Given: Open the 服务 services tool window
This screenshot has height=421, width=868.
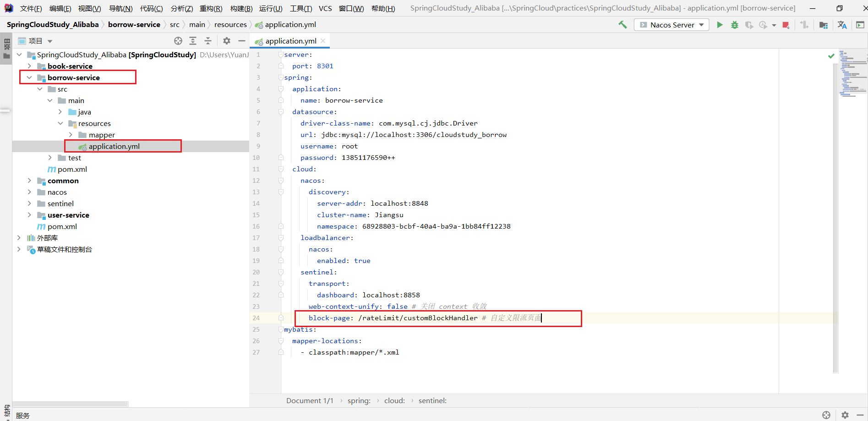Looking at the screenshot, I should (x=23, y=416).
